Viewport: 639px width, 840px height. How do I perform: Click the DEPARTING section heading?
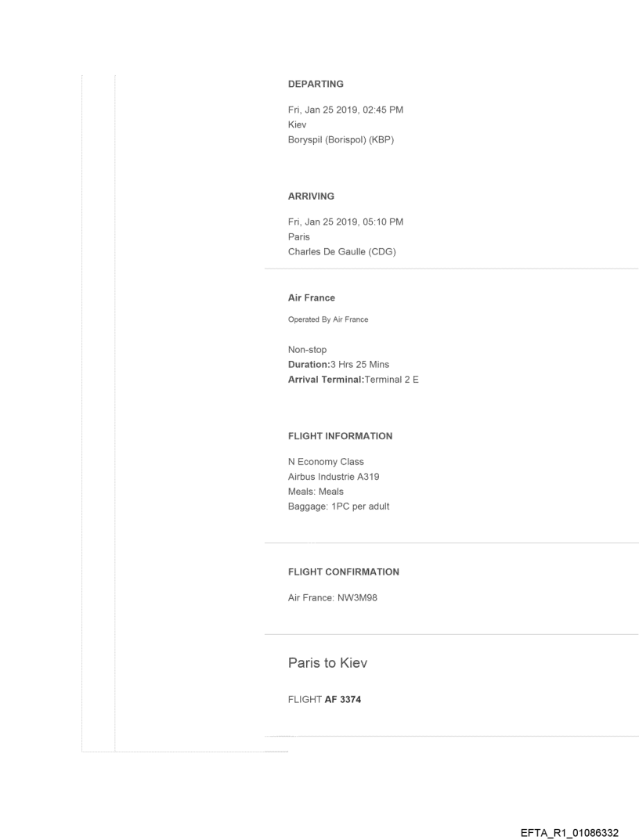316,84
